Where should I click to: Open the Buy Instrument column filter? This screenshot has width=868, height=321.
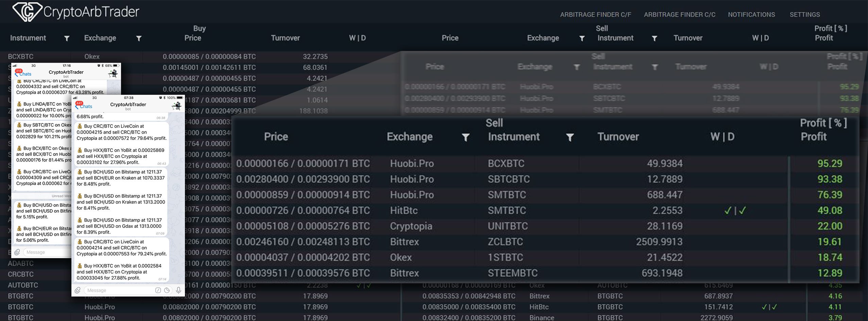(67, 38)
